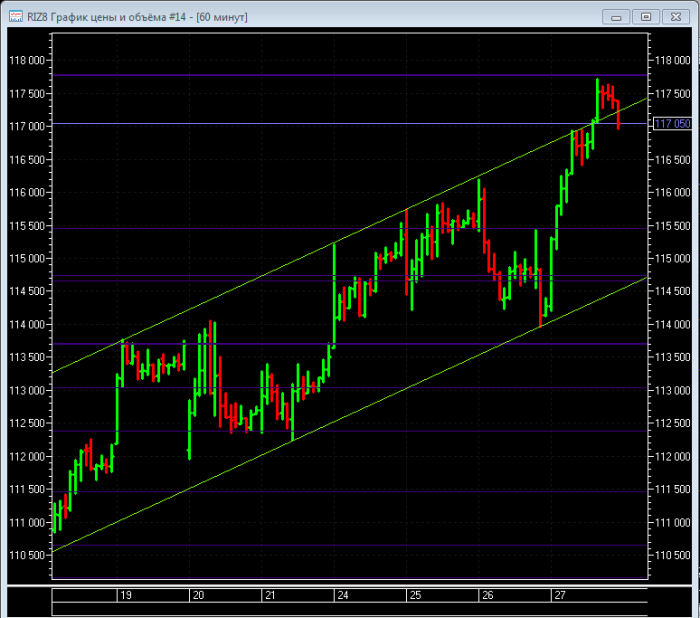700x618 pixels.
Task: Select date marker 19 on time axis
Action: 126,595
